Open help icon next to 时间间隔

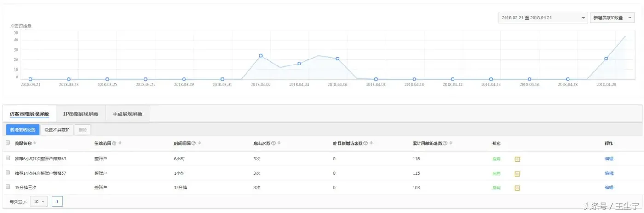(x=194, y=143)
